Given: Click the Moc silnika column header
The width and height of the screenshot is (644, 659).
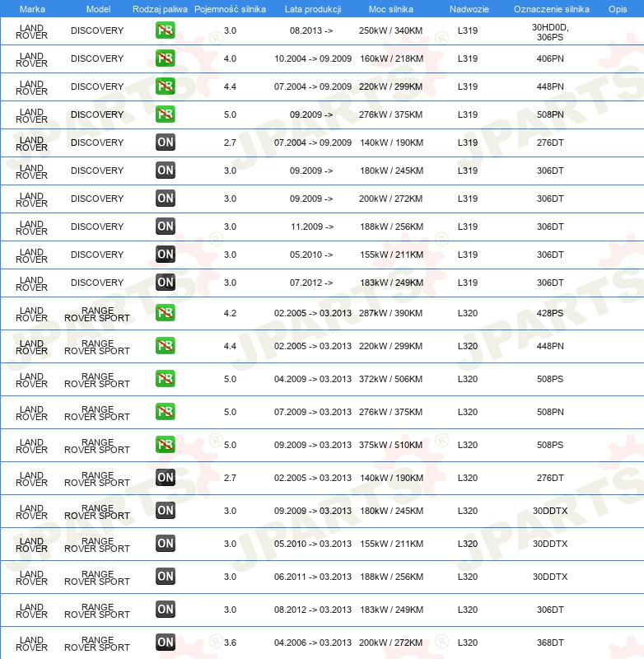Looking at the screenshot, I should click(x=390, y=9).
